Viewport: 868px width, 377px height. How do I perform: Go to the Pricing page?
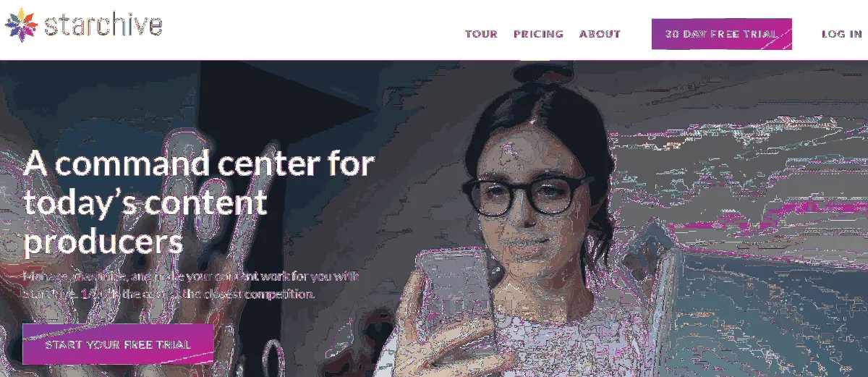tap(538, 34)
